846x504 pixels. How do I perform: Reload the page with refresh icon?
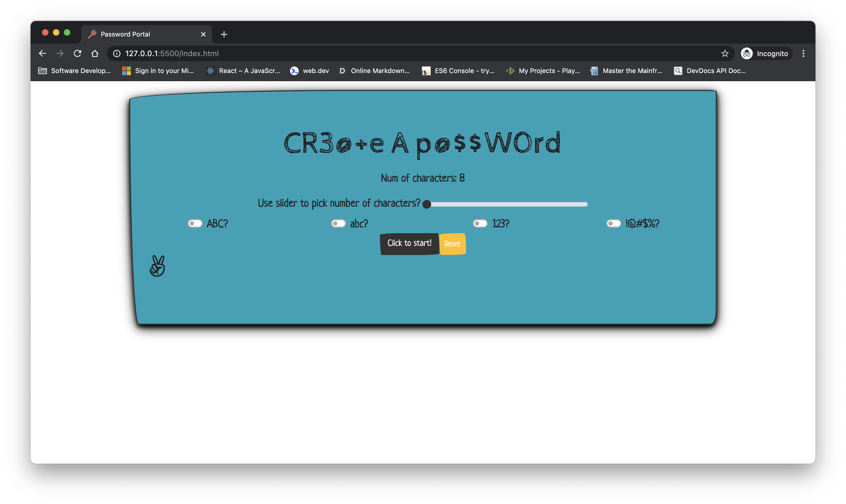(x=77, y=53)
